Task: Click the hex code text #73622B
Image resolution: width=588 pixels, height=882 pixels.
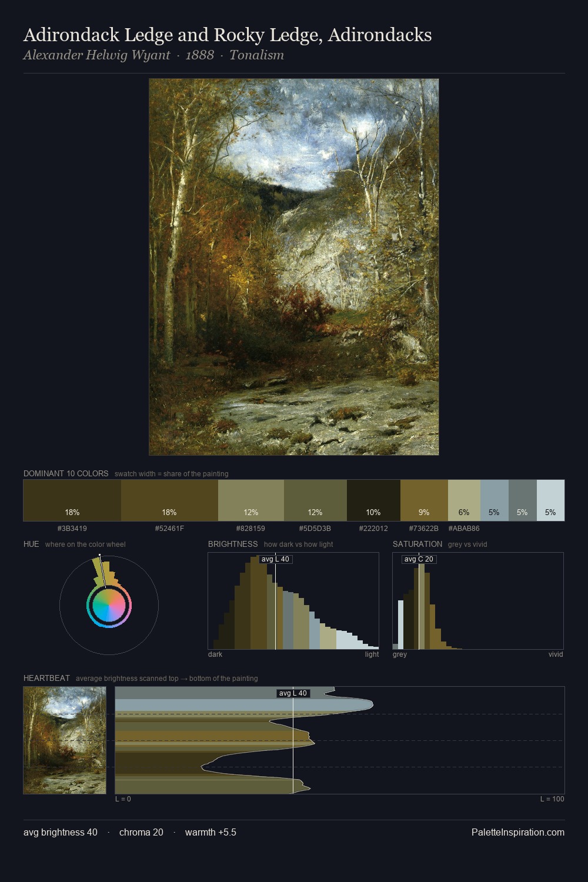Action: pos(424,529)
